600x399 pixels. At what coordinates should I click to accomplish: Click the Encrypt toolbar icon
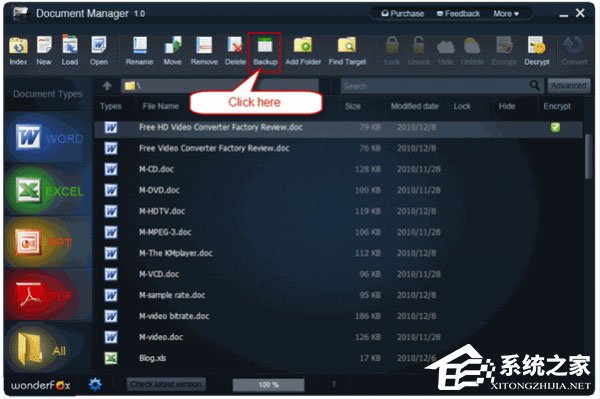[504, 50]
